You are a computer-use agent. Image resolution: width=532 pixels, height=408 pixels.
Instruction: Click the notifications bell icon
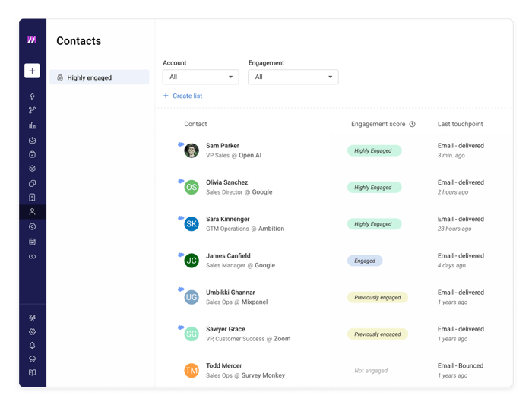click(32, 345)
